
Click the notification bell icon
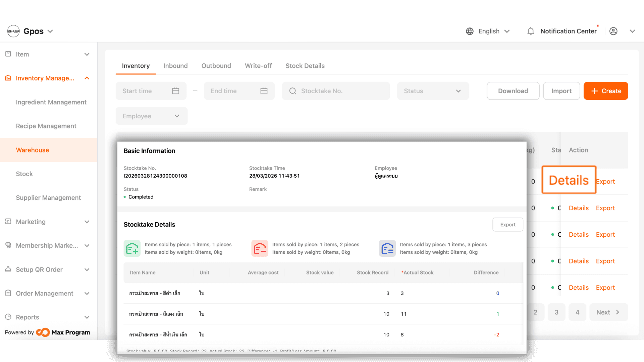(x=530, y=31)
